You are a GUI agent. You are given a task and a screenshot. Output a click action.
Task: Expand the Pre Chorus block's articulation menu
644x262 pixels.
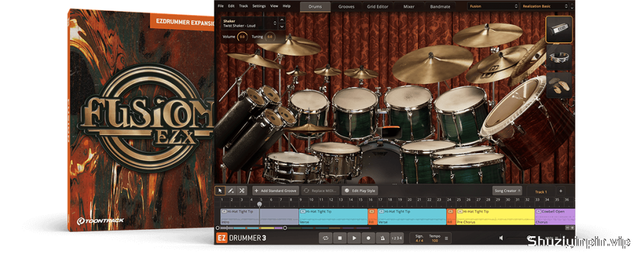(x=460, y=212)
